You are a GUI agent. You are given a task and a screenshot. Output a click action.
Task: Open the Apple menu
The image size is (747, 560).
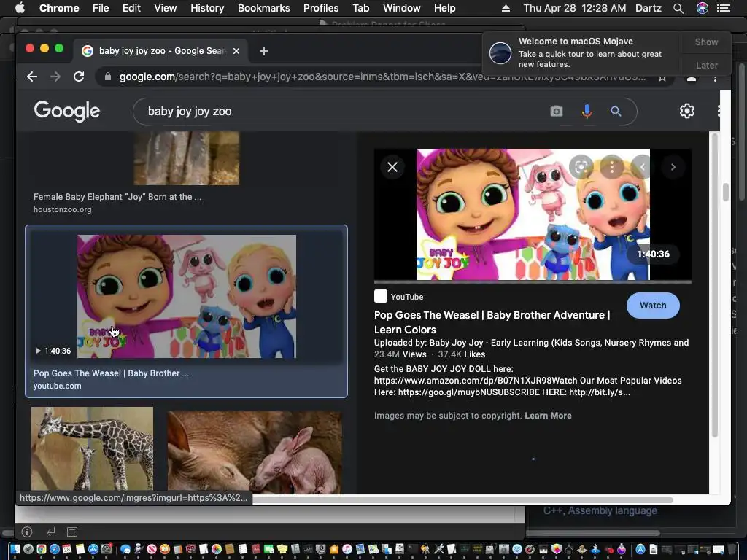[20, 8]
